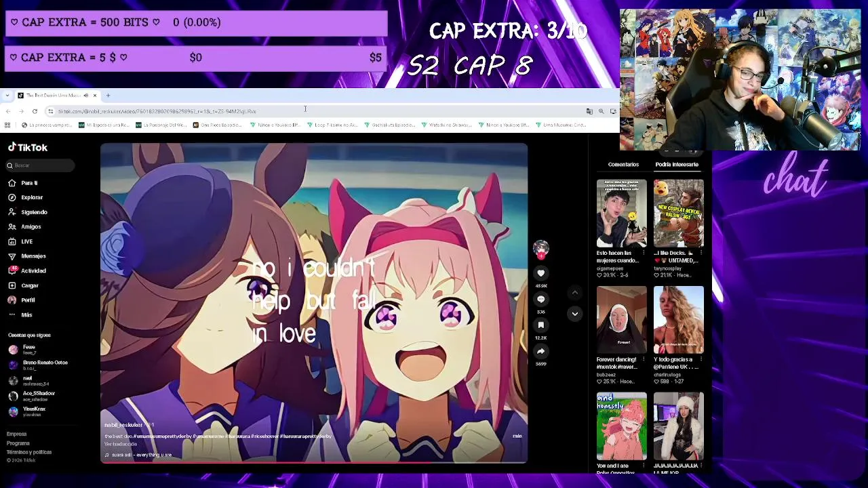Open 'Uma Musume: Cind...' bookmark

561,125
